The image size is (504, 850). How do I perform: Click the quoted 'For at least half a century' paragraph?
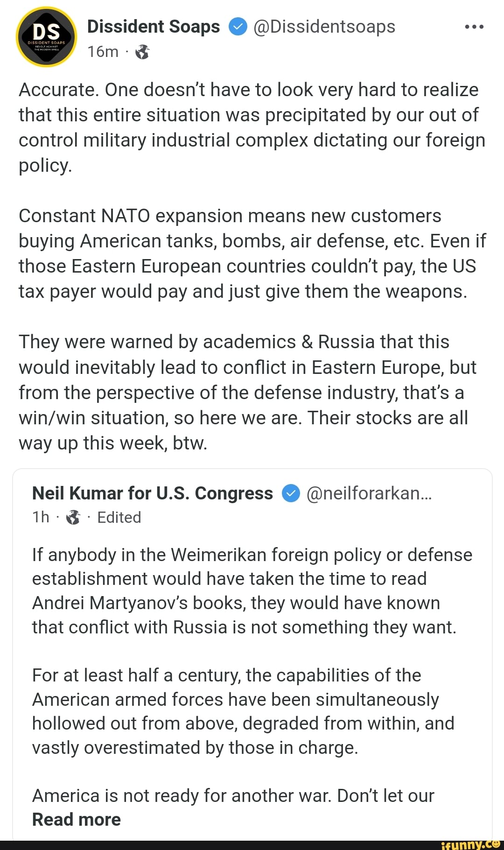243,711
